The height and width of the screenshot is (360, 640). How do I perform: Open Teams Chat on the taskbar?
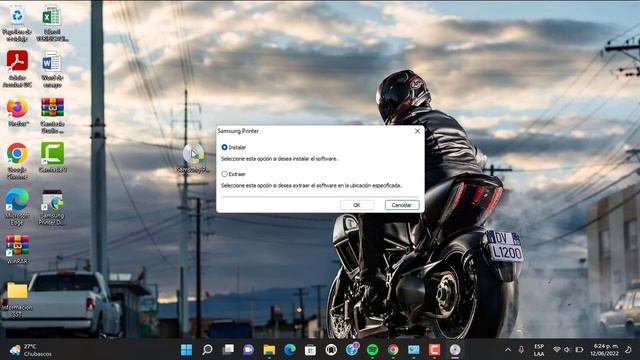point(248,350)
